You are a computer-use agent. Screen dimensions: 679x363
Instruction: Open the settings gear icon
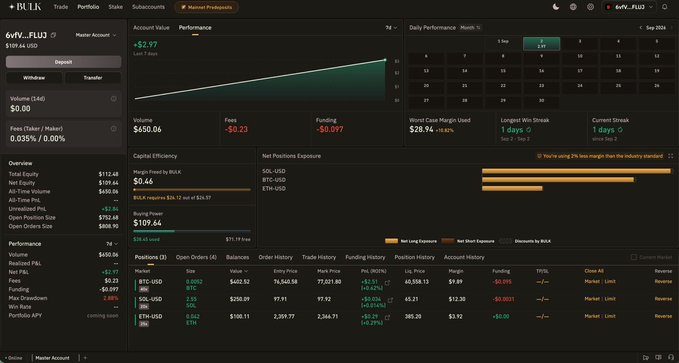coord(590,7)
